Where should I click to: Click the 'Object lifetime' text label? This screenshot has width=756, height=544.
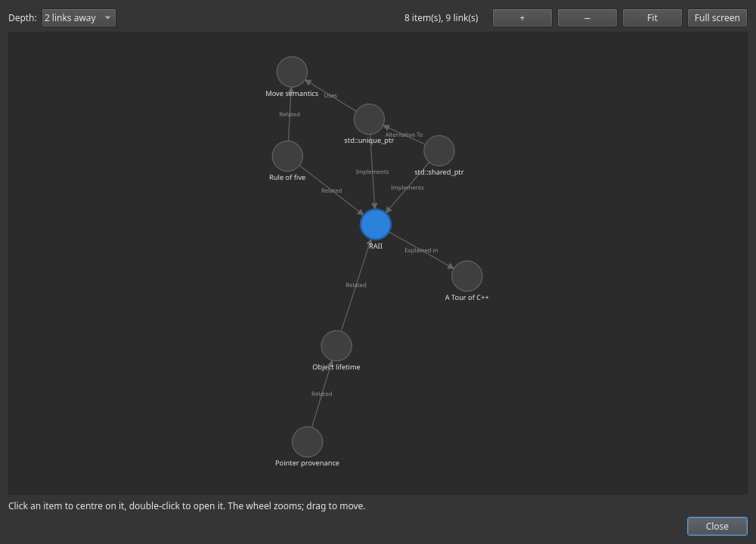[x=336, y=366]
